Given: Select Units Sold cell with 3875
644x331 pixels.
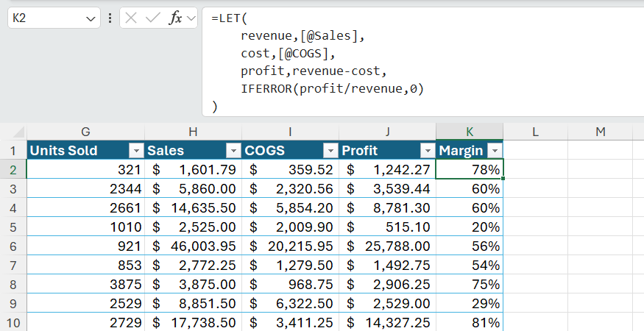Looking at the screenshot, I should coord(86,284).
